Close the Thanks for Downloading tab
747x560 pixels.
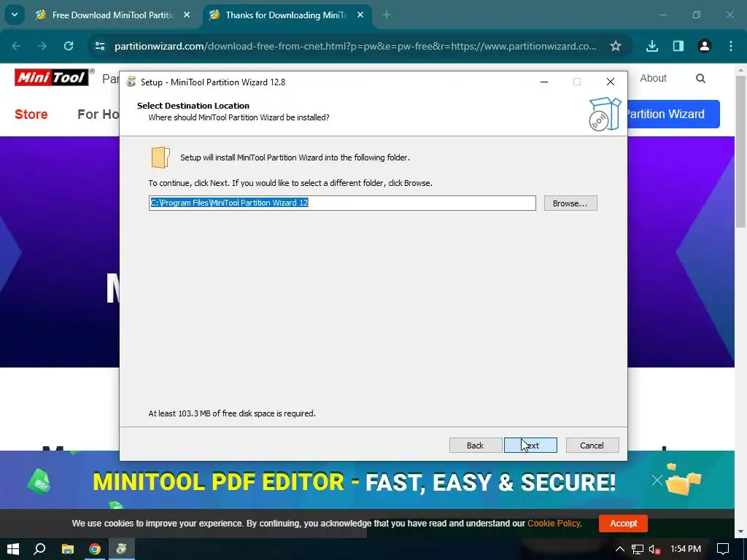coord(360,15)
